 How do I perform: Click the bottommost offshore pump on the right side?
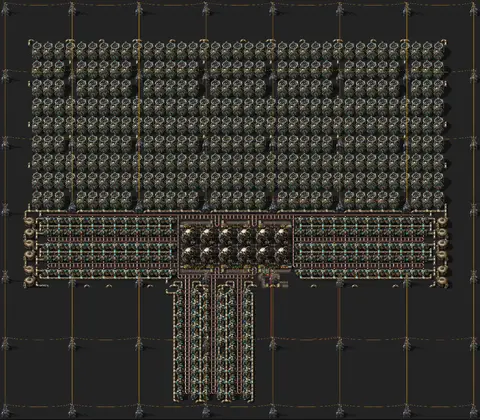(x=443, y=281)
